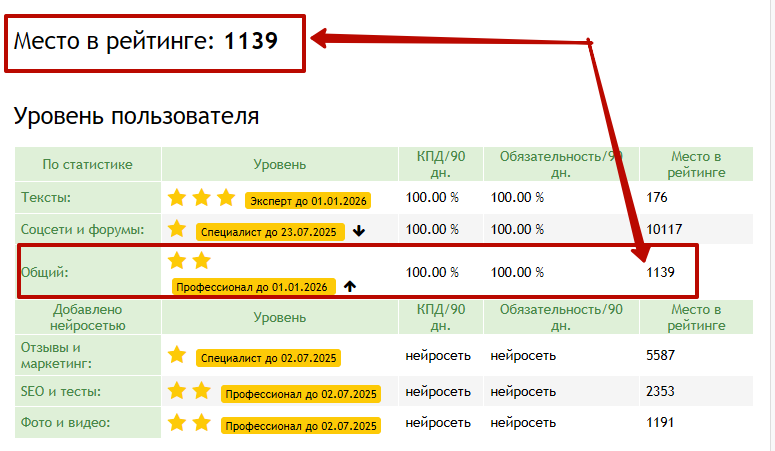Click the Специалист до 23.07.2025 badge

tap(270, 232)
